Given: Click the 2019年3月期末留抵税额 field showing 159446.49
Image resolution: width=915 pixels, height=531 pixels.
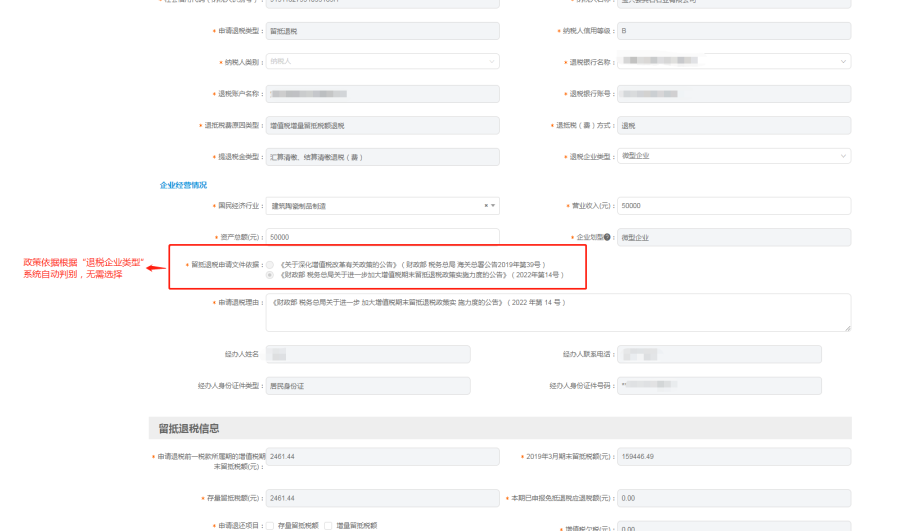Looking at the screenshot, I should (x=734, y=456).
